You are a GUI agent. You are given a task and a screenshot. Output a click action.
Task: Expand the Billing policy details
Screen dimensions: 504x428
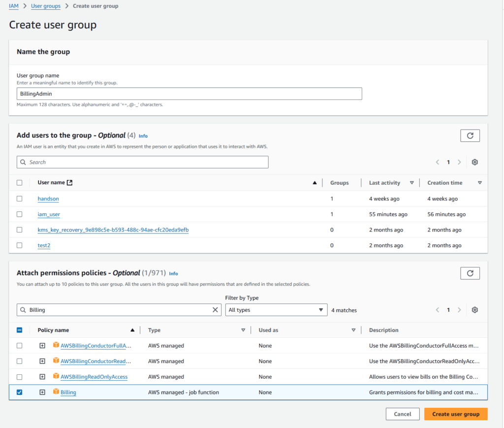[x=42, y=392]
